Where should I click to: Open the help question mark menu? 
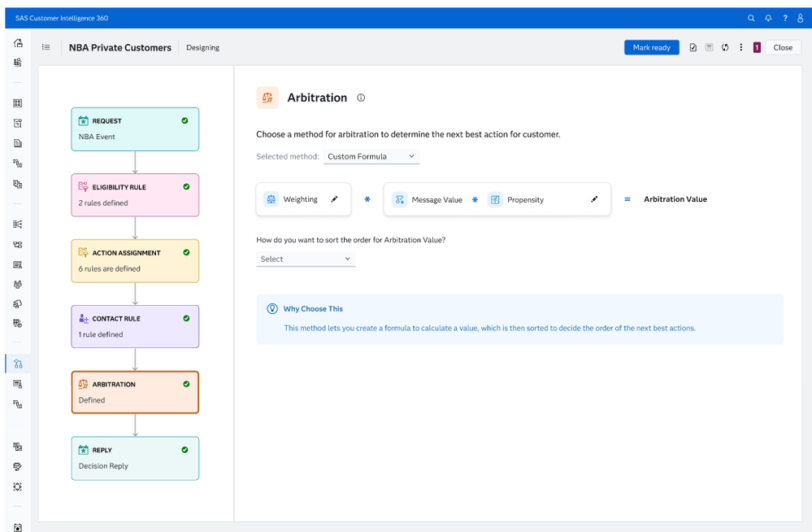coord(784,18)
